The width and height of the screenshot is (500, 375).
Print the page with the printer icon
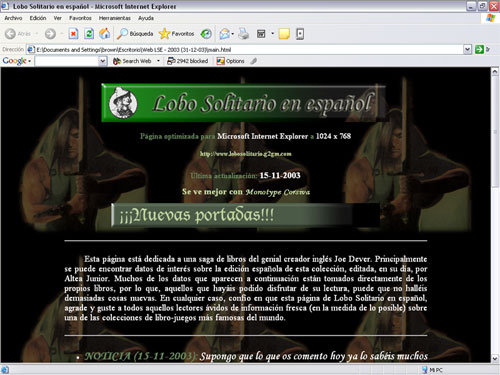(x=244, y=34)
